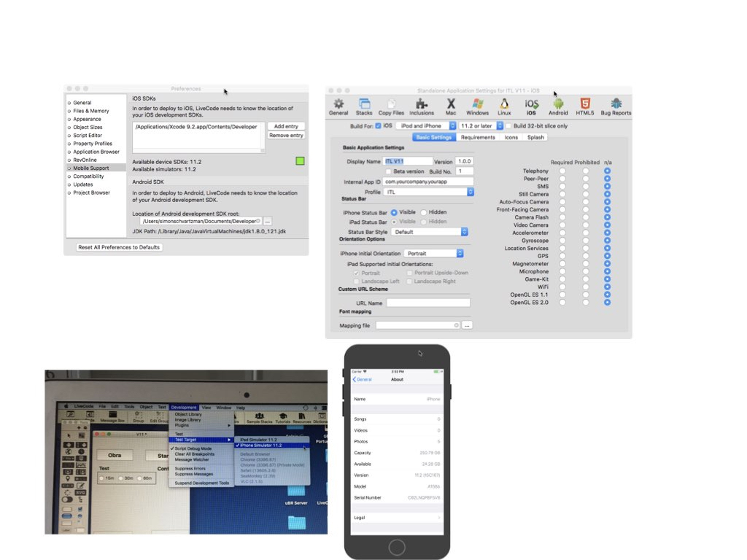
Task: Enable Build 32-bit slice only checkbox
Action: point(508,125)
